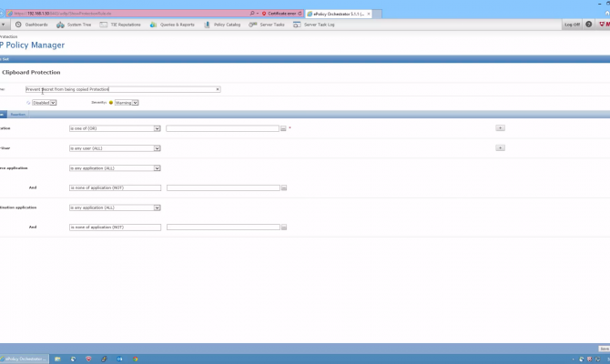Click the plus button in classification row
The height and width of the screenshot is (364, 610).
pyautogui.click(x=501, y=128)
